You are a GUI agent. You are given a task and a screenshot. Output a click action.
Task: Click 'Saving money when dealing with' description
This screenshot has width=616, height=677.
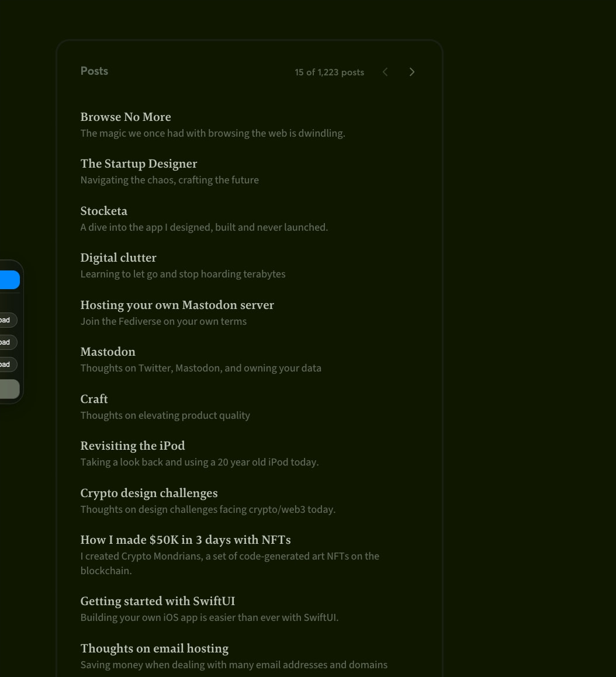(x=234, y=665)
